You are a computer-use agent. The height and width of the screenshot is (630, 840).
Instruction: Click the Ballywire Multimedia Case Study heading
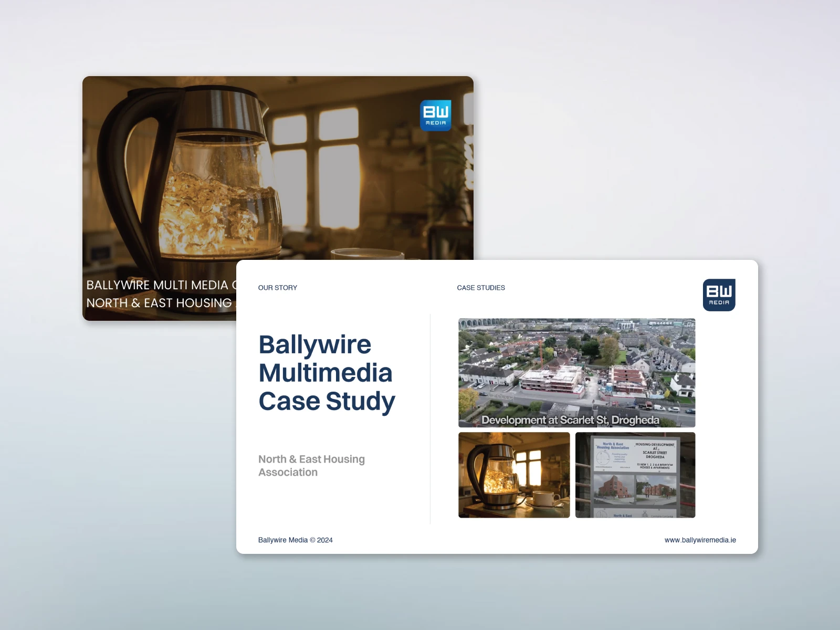tap(327, 373)
